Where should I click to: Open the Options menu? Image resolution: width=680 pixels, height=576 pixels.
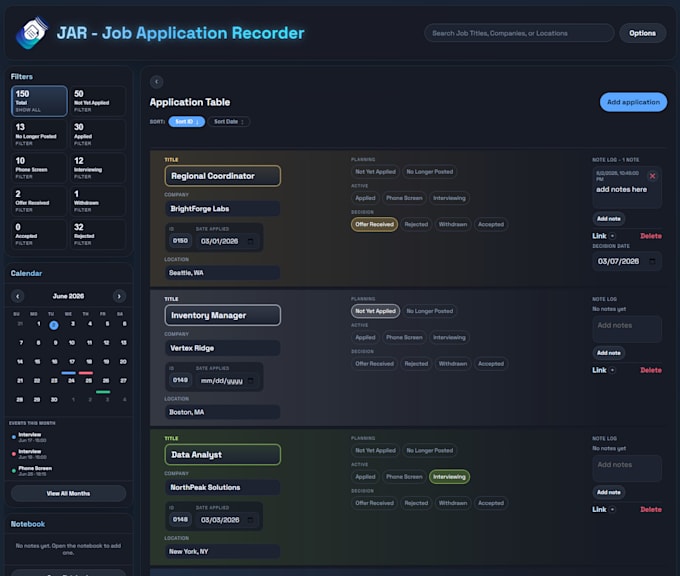pos(642,33)
